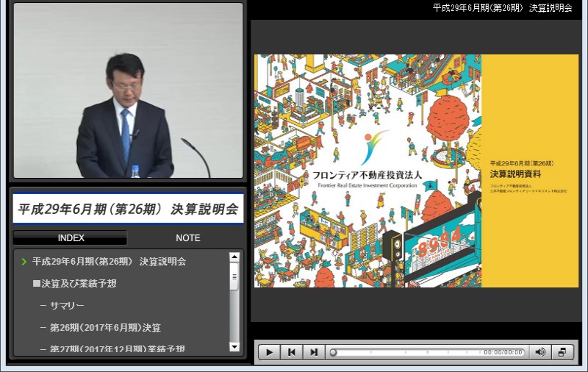The height and width of the screenshot is (372, 588).
Task: Switch to the INDEX tab
Action: tap(71, 237)
